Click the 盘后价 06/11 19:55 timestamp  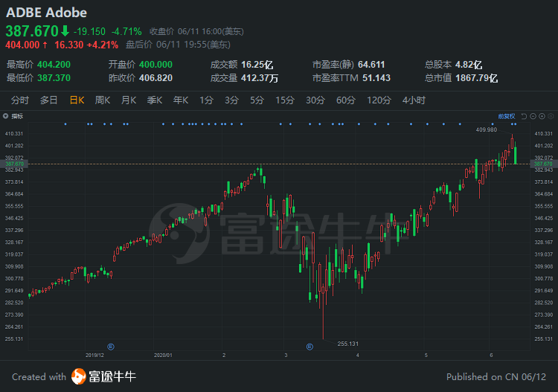click(178, 45)
